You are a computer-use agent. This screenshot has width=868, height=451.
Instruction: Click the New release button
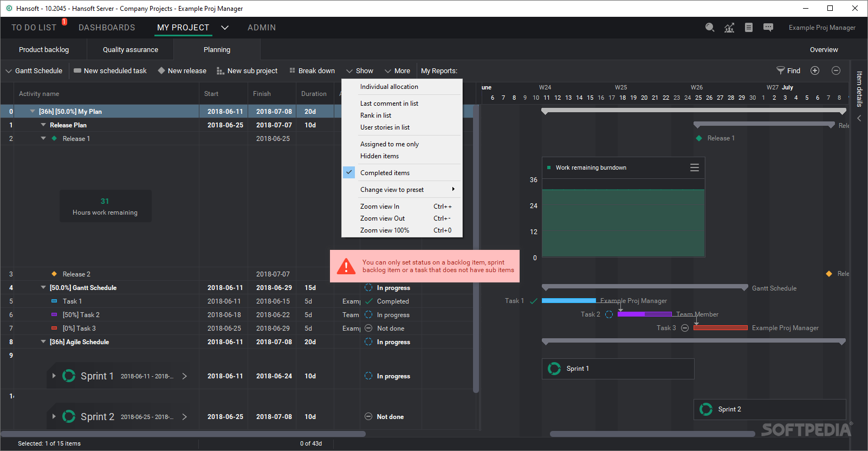(182, 71)
